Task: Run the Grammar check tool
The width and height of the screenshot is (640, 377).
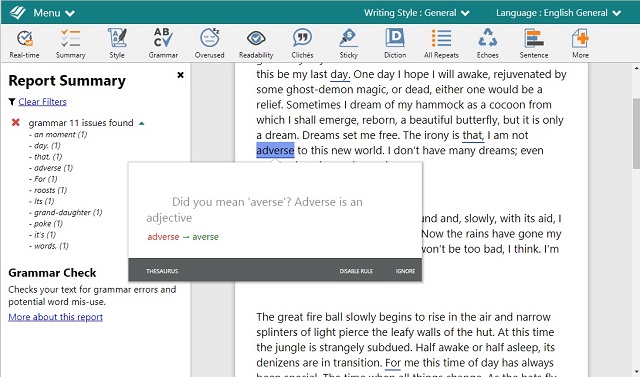Action: [163, 44]
